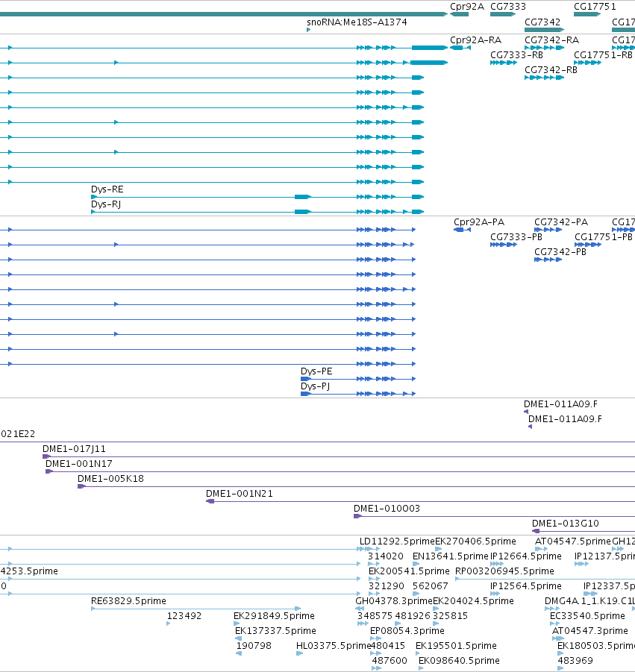Click the 480415 EST label
Viewport: 635px width, 672px height.
[387, 646]
